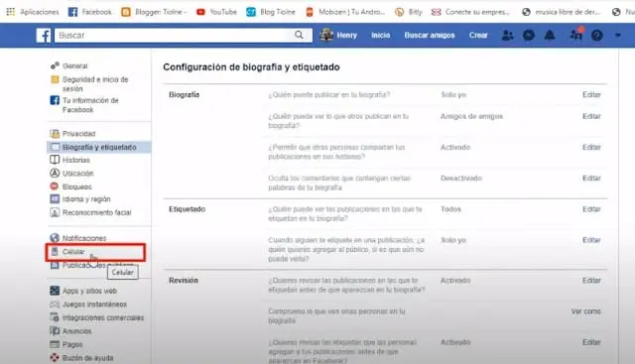This screenshot has width=635, height=364.
Task: Open Notificaciones settings
Action: [83, 238]
